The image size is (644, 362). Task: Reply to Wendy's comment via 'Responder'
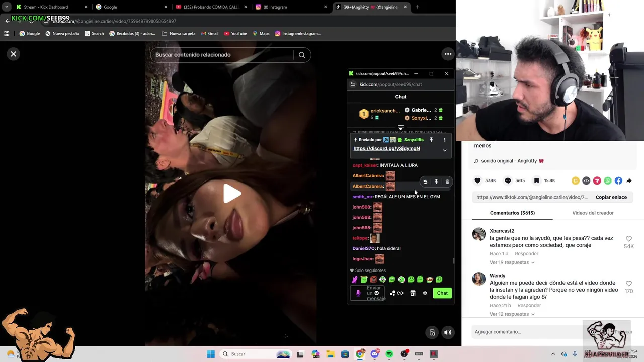(529, 305)
